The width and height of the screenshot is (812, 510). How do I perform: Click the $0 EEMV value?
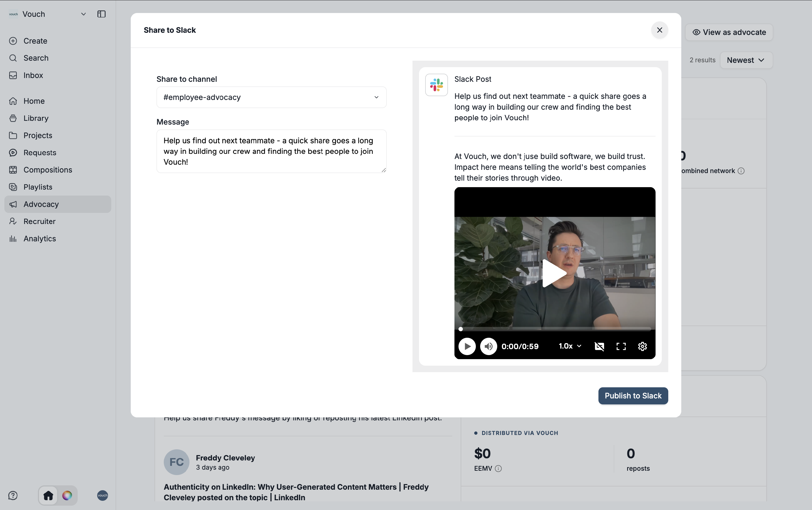[x=482, y=454]
